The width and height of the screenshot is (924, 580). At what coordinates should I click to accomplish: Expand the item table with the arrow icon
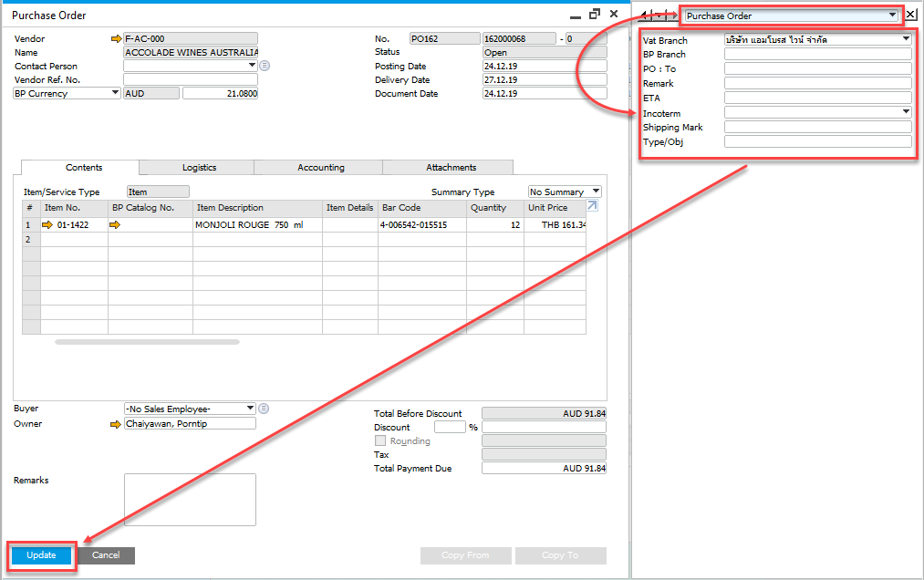click(592, 206)
